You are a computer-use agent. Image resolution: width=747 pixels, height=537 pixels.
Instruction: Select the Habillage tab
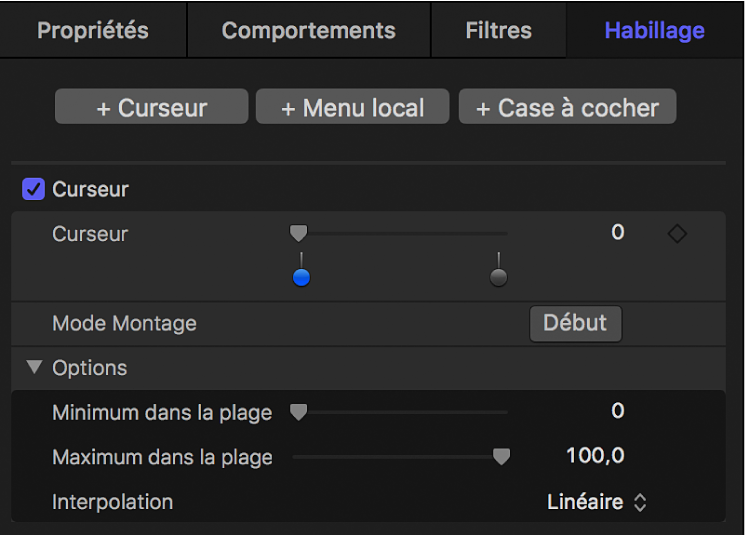(654, 30)
